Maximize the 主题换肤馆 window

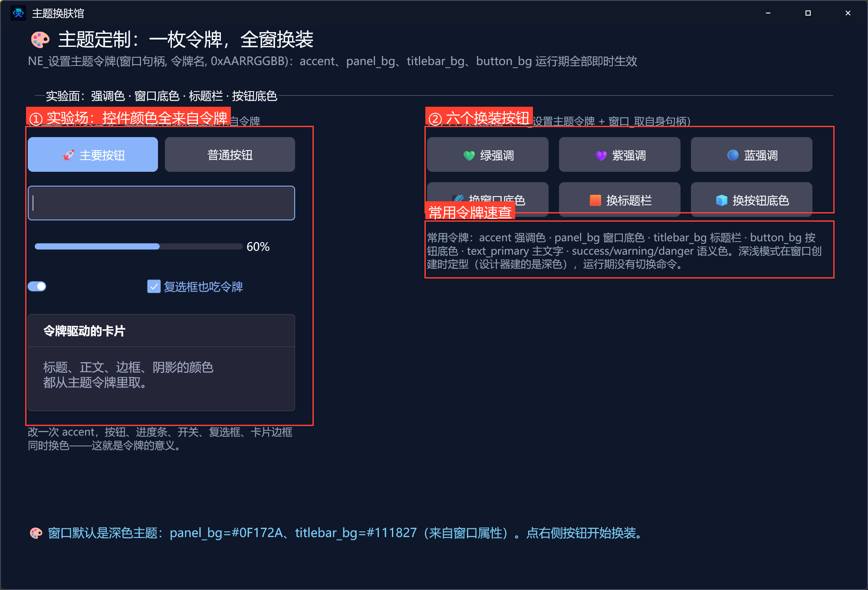tap(808, 13)
